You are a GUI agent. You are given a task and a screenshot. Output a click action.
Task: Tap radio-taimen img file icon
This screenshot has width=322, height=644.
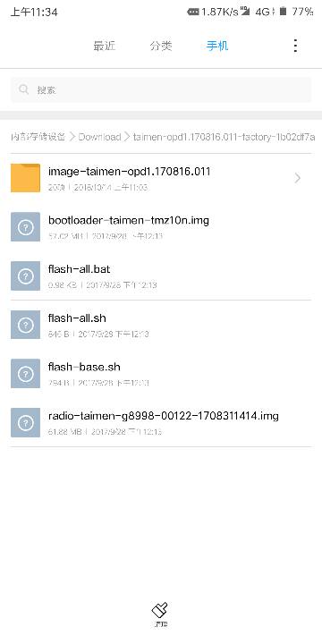[x=25, y=422]
